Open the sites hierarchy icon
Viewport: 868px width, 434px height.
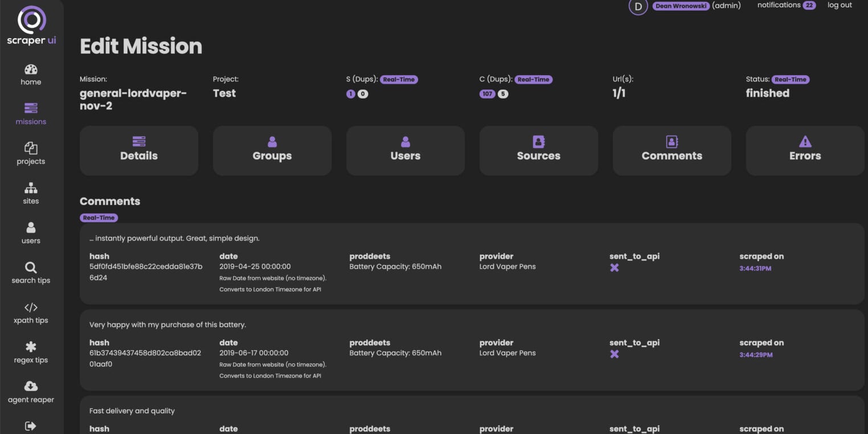pyautogui.click(x=31, y=188)
